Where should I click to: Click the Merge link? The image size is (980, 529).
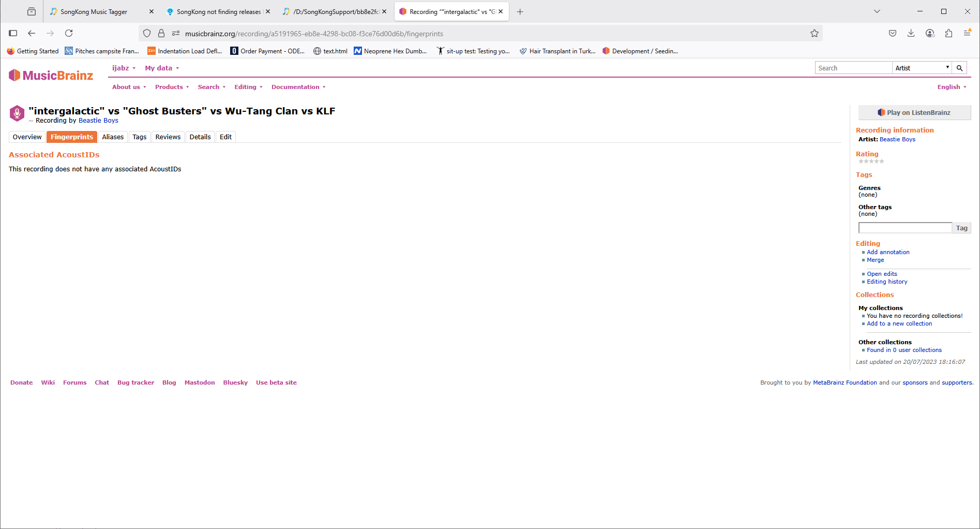(x=876, y=260)
